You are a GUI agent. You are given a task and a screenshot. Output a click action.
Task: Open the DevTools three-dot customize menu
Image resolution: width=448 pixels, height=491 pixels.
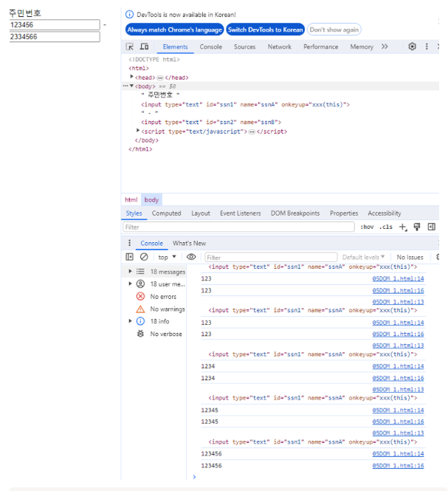(x=427, y=47)
